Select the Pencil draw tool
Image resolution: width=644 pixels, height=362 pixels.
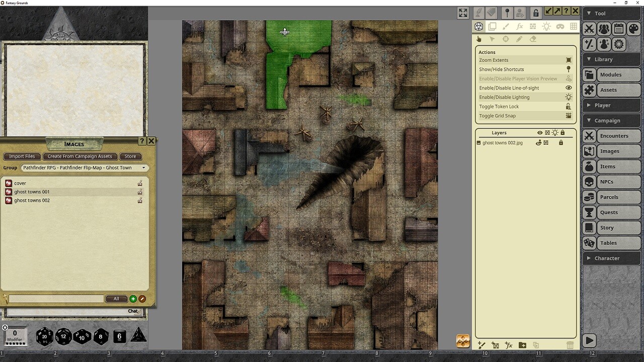pos(519,39)
